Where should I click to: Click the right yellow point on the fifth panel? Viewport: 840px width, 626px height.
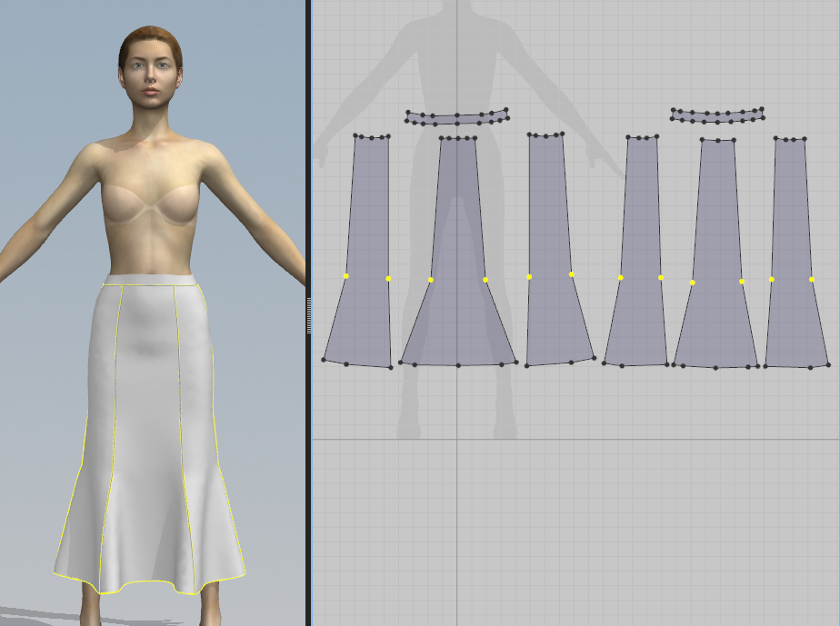click(x=742, y=281)
